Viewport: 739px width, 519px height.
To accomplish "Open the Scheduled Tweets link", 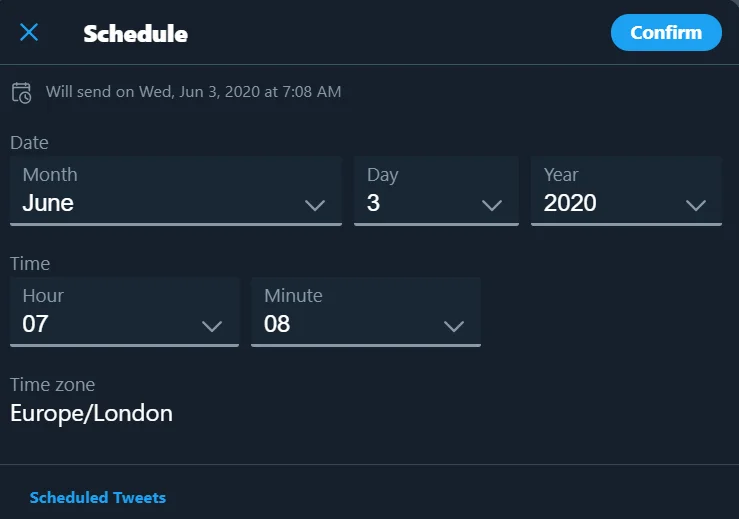I will point(98,497).
